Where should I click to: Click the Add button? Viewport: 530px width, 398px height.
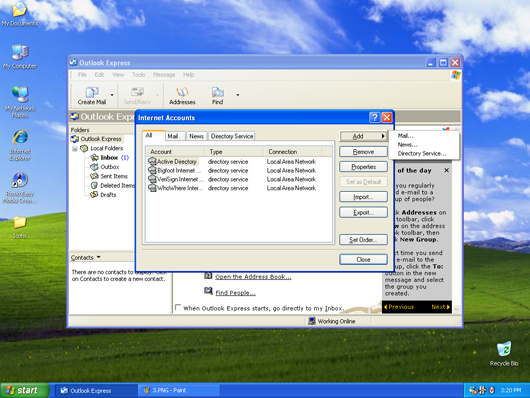coord(363,136)
